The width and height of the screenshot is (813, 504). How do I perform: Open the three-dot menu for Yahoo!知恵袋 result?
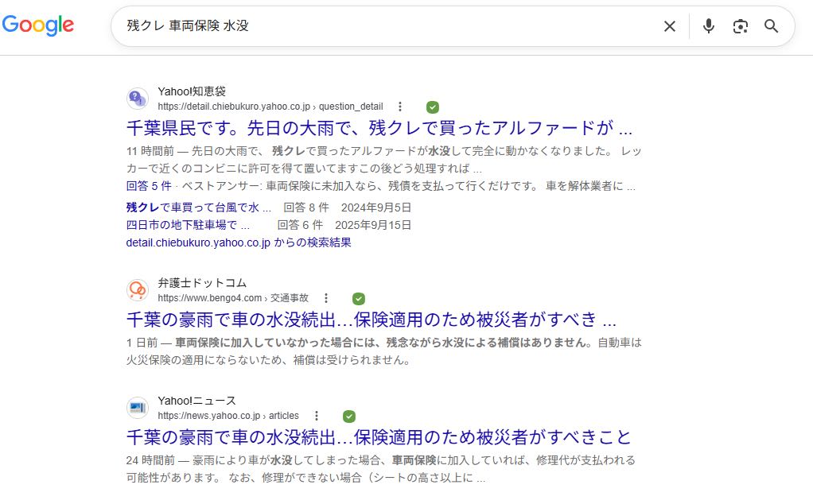(x=400, y=107)
